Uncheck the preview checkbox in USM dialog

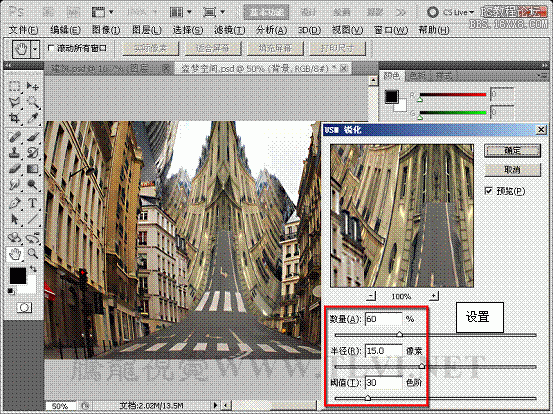489,191
